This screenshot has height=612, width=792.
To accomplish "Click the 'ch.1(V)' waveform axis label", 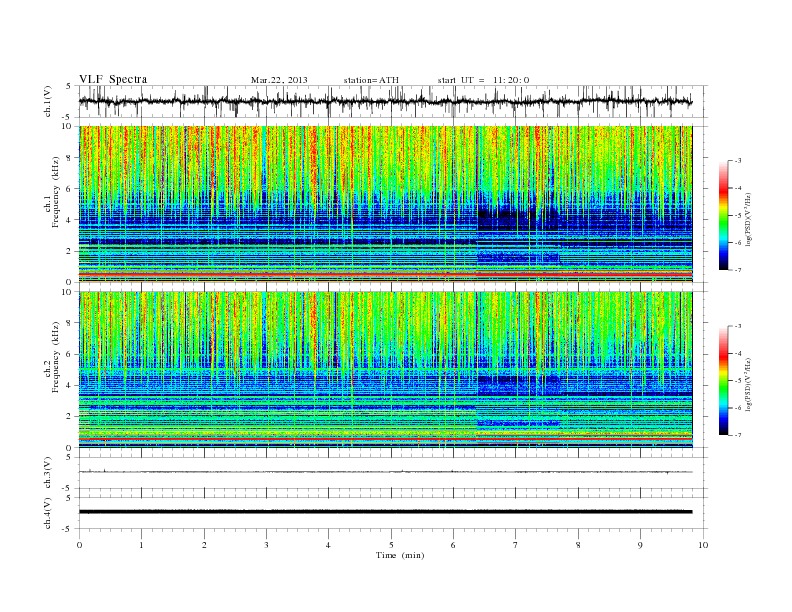I will pos(48,102).
